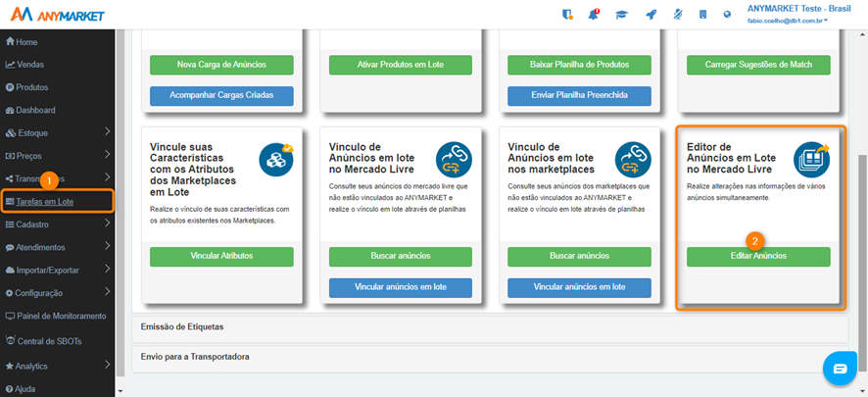Image resolution: width=868 pixels, height=397 pixels.
Task: Click link icon on Vínculo nos marketplaces card
Action: pos(633,160)
